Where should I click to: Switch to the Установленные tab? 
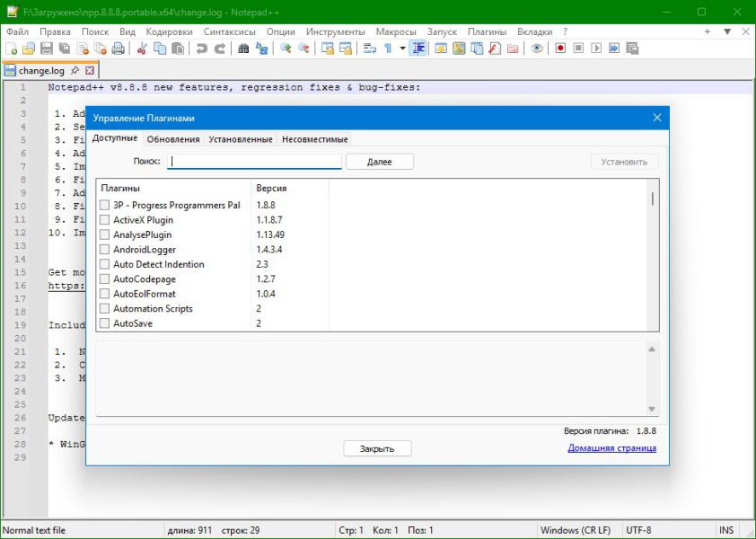point(240,139)
